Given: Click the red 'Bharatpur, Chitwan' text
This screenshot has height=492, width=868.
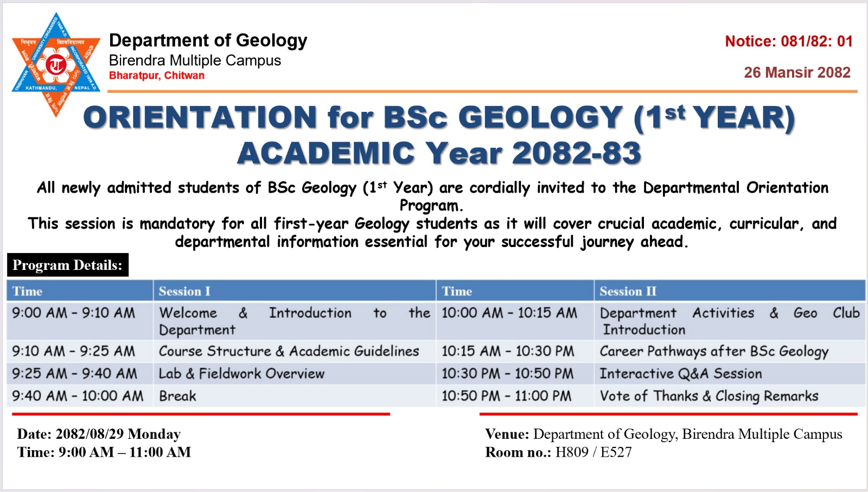Looking at the screenshot, I should 156,75.
